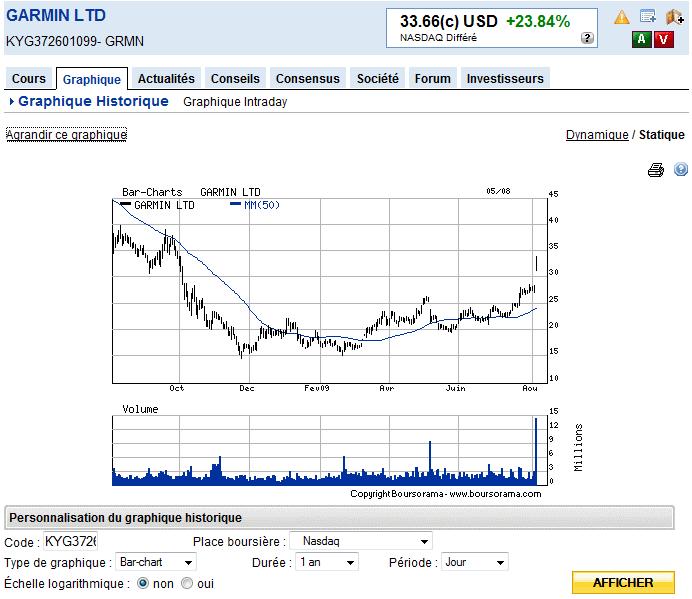Click the 33.66(c) USD quote value
692x599 pixels.
click(448, 21)
